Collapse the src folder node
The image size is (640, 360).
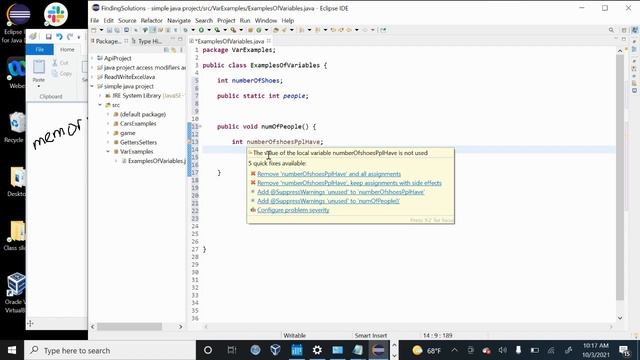tap(100, 105)
